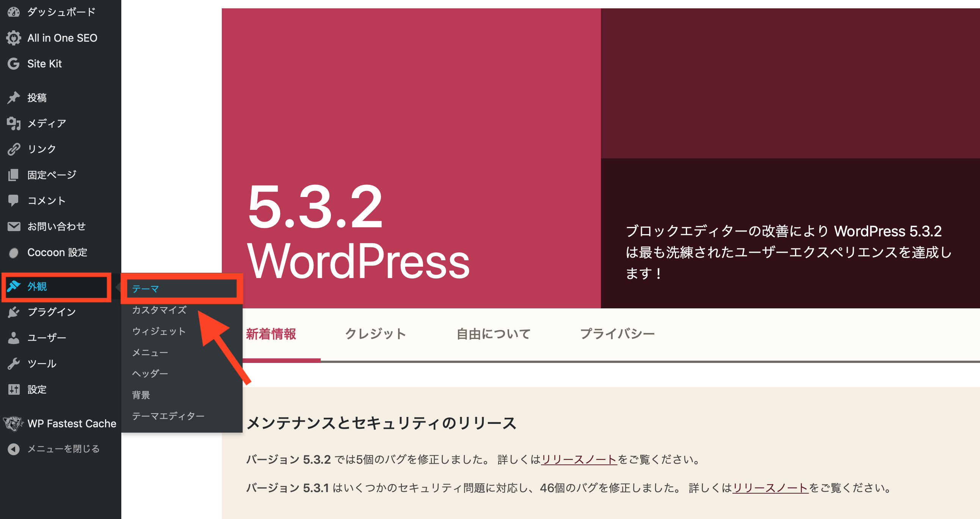Switch to the 自由について tab
The width and height of the screenshot is (980, 519).
click(494, 334)
